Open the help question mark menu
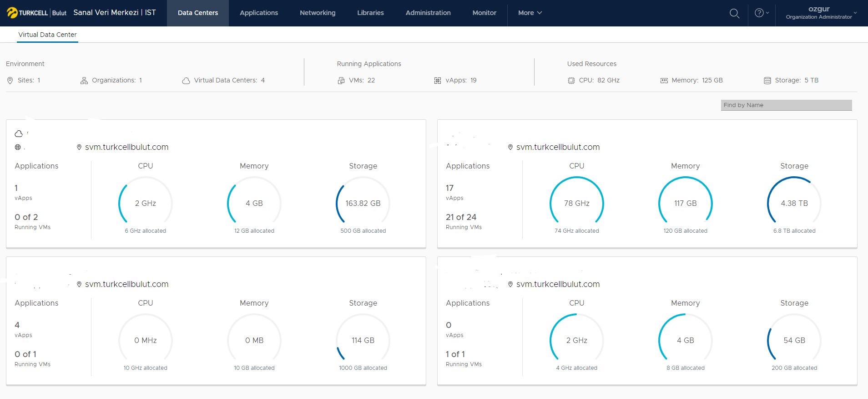This screenshot has height=399, width=868. (x=762, y=13)
